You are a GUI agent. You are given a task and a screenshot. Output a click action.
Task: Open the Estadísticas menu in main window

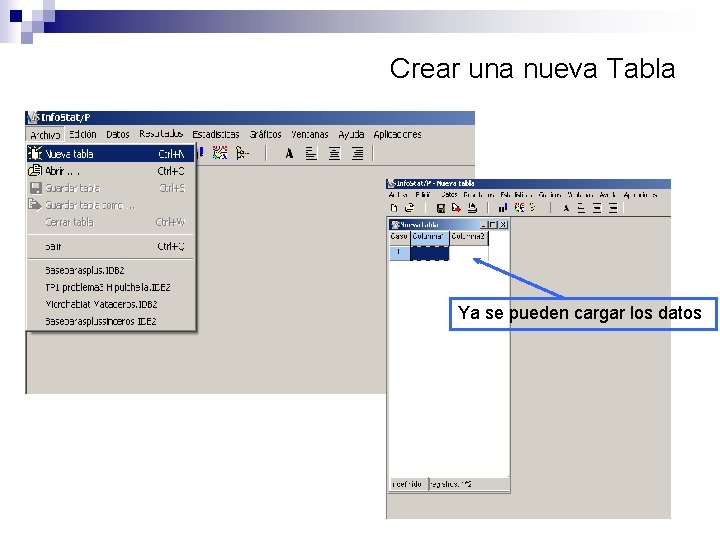[x=215, y=135]
